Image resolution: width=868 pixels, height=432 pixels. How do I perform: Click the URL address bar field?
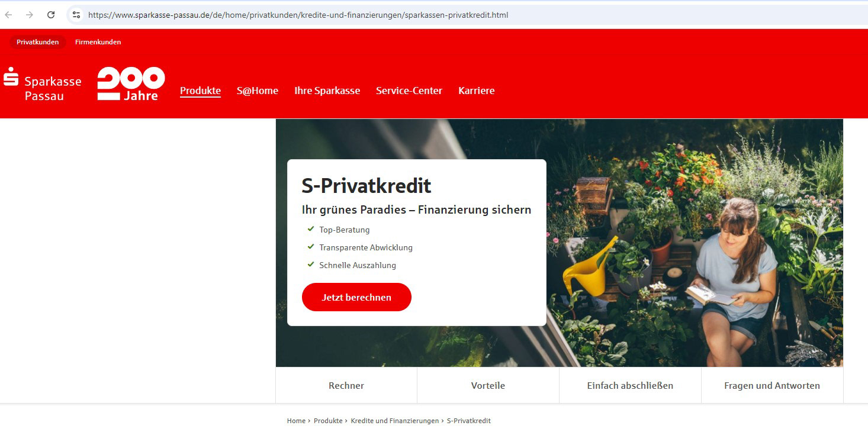[468, 15]
